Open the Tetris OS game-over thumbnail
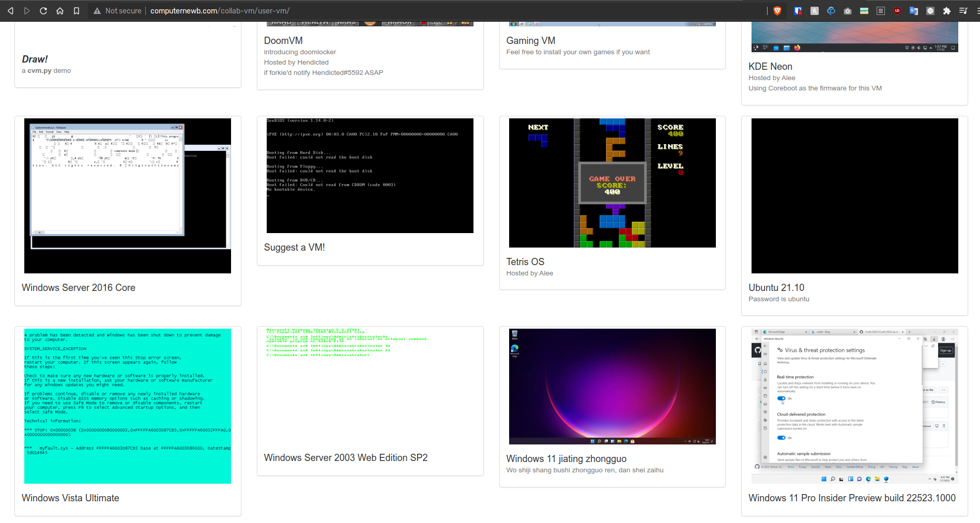Image resolution: width=980 pixels, height=523 pixels. click(612, 183)
